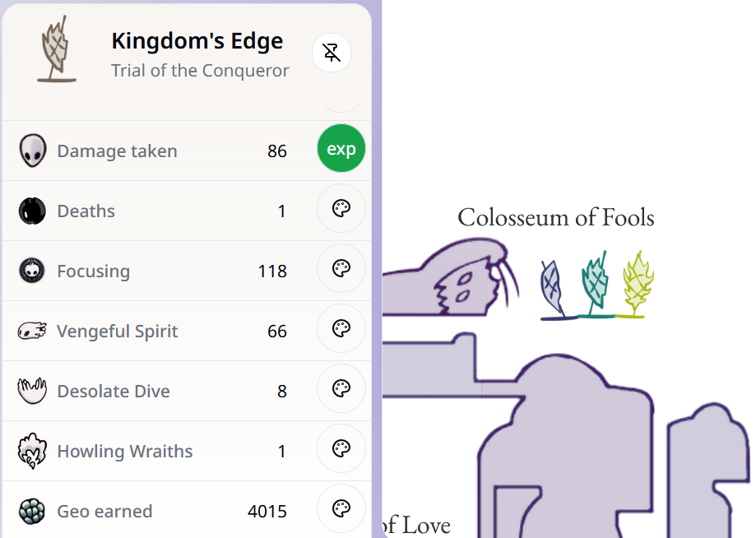The width and height of the screenshot is (756, 538).
Task: Click the Desolate Dive spell icon
Action: [x=32, y=391]
